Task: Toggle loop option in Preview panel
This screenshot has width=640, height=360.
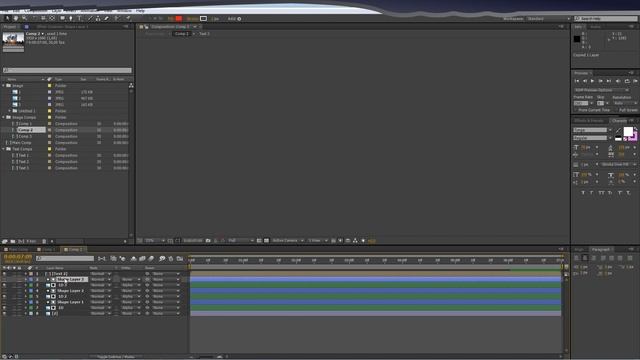Action: tap(627, 81)
